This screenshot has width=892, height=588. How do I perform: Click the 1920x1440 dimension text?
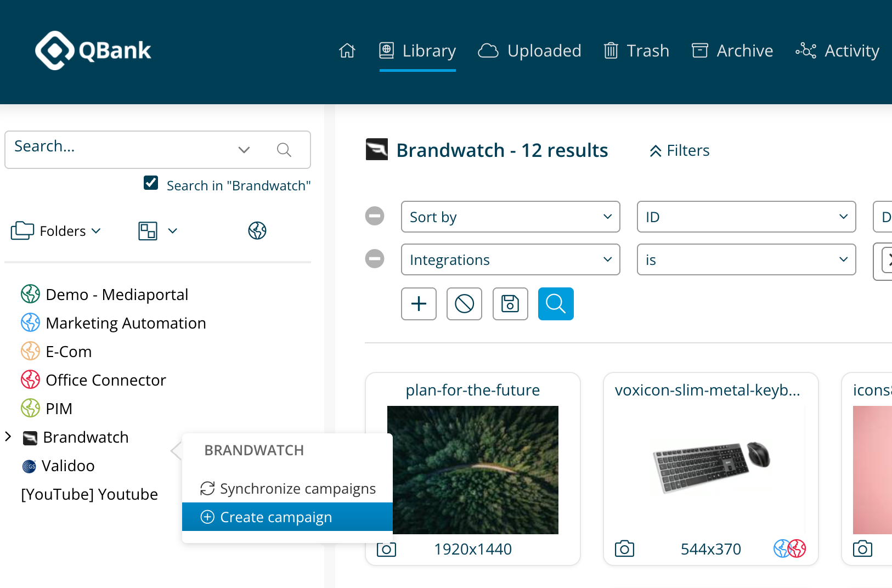pyautogui.click(x=473, y=549)
